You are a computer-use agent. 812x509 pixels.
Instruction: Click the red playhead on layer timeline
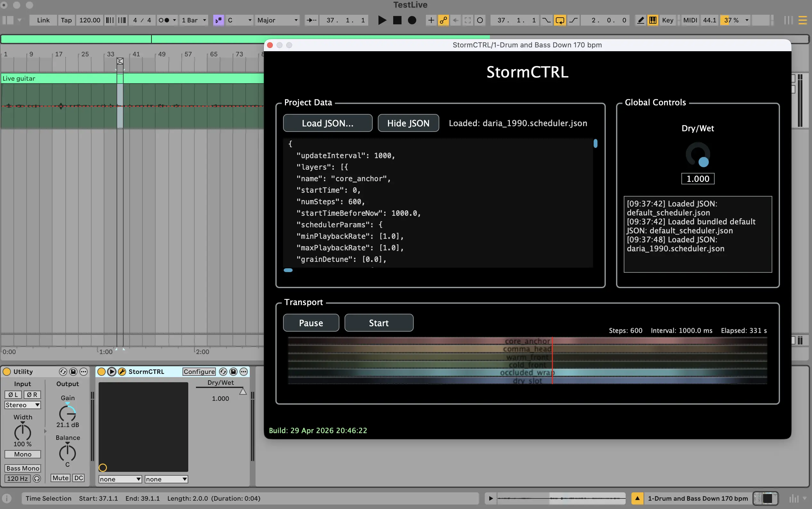(552, 360)
